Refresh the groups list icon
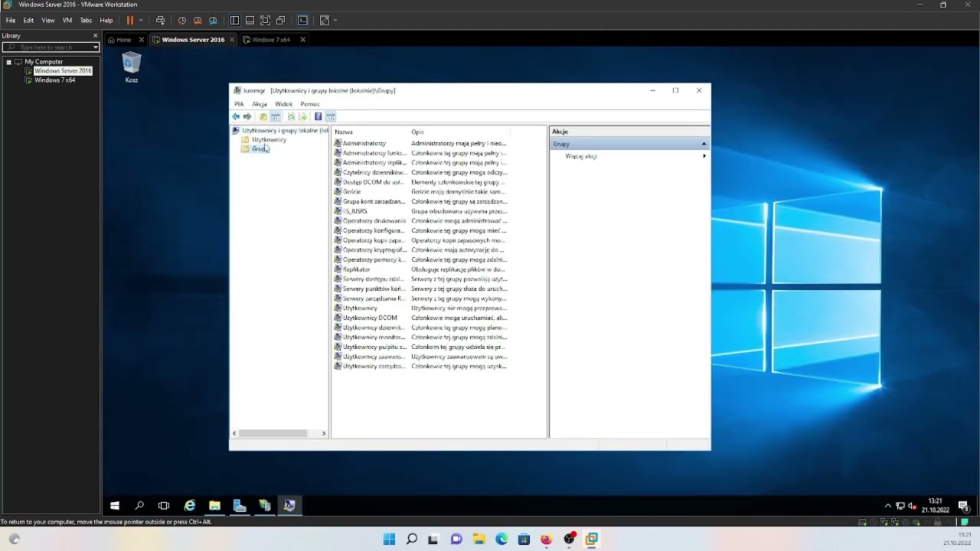The height and width of the screenshot is (551, 980). coord(291,116)
